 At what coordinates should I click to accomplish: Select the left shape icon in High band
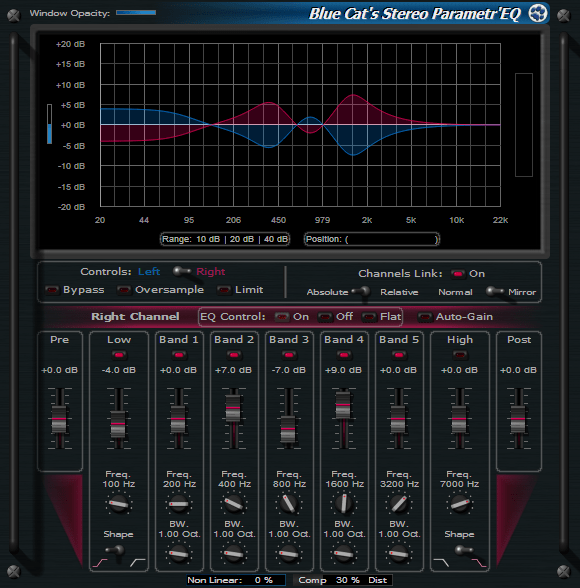pos(441,562)
